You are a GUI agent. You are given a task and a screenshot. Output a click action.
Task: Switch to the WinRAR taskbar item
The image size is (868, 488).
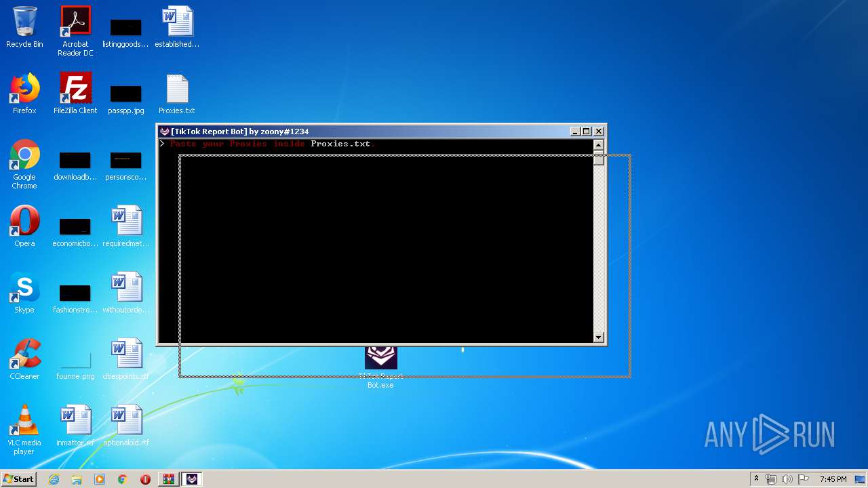(168, 479)
